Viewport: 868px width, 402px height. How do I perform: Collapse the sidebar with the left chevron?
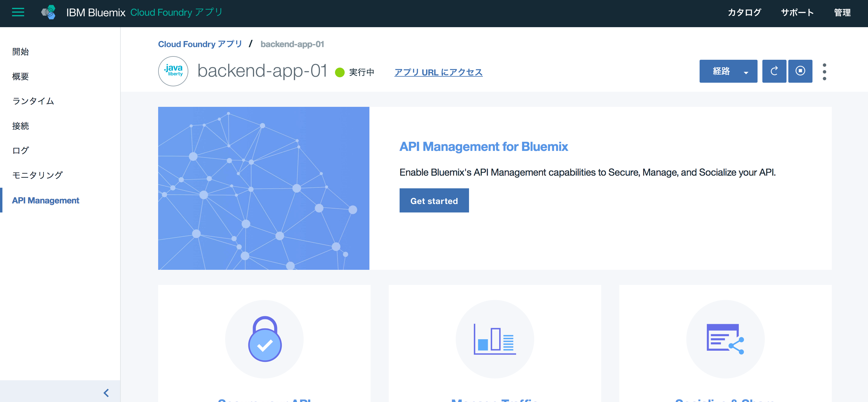106,393
